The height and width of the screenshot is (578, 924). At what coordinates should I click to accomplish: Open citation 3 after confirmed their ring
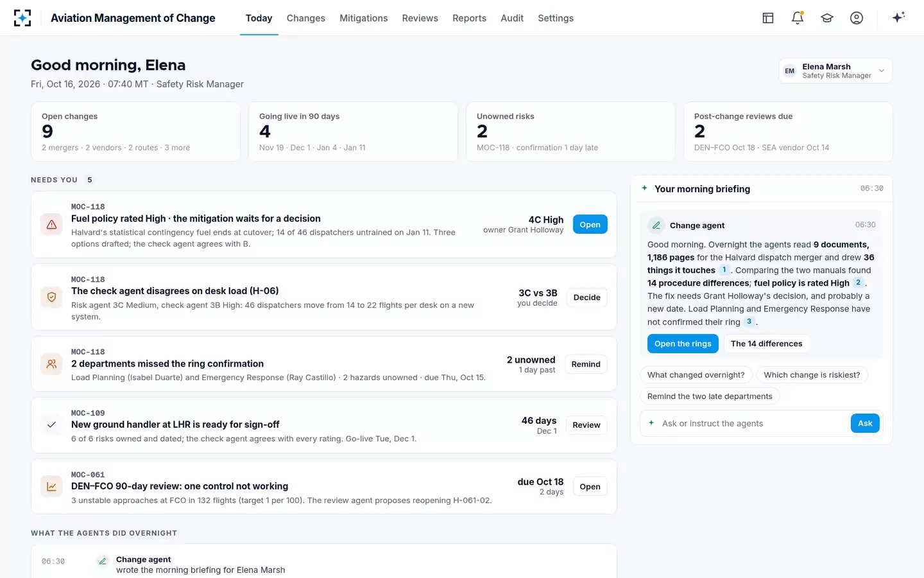pyautogui.click(x=749, y=322)
